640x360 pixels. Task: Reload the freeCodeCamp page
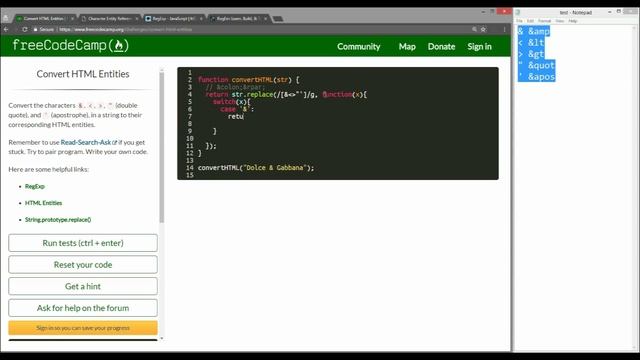[25, 29]
